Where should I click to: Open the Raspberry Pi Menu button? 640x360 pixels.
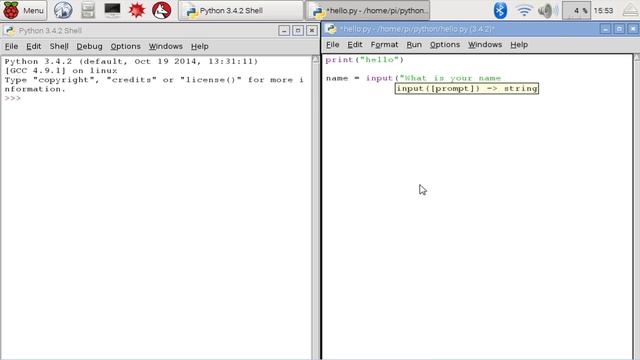[x=24, y=10]
